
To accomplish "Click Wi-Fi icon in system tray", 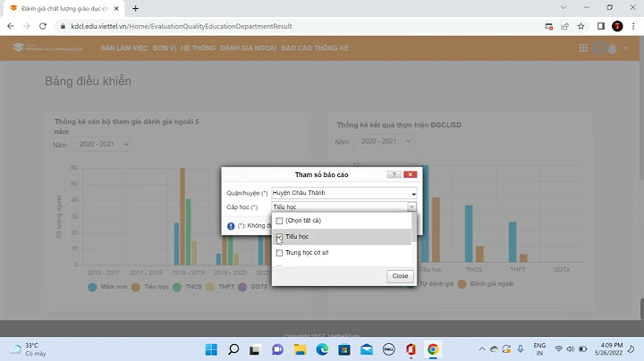I will coord(558,349).
